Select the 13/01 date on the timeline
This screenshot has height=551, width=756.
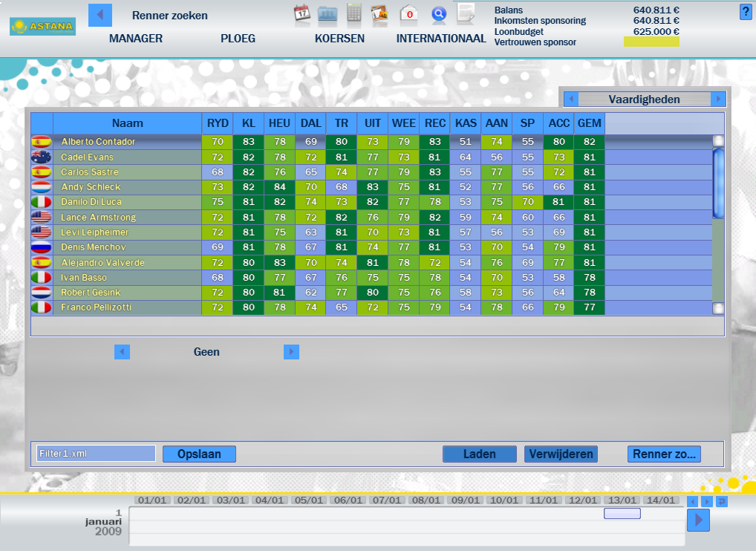pos(622,500)
